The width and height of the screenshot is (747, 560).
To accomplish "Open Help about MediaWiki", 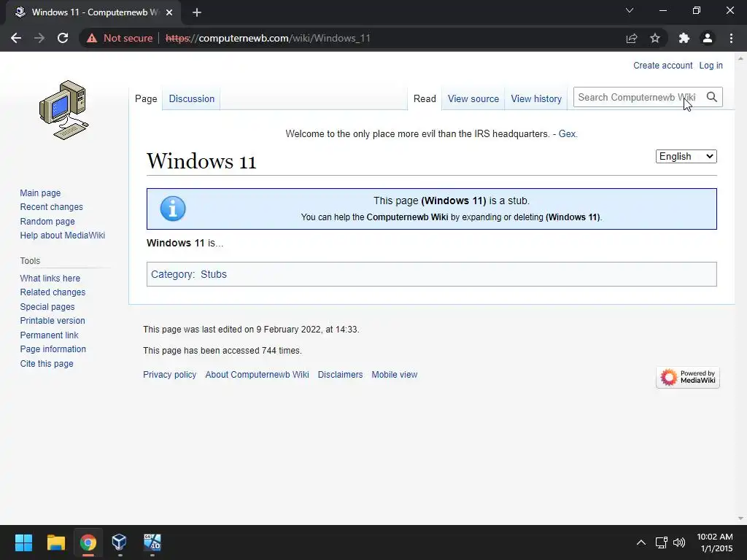I will 63,236.
